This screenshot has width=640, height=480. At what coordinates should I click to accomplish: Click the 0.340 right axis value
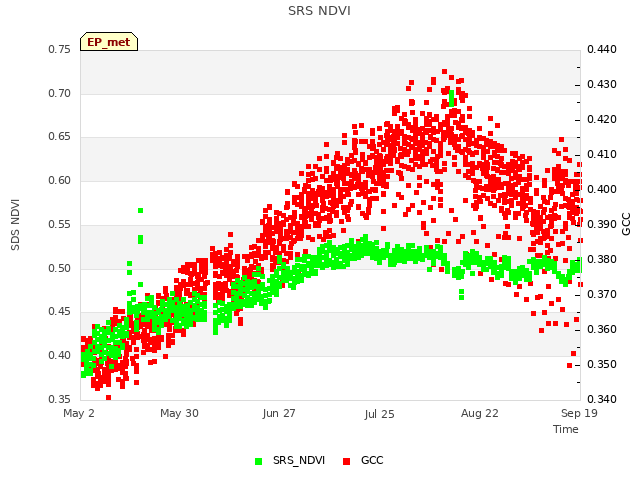(602, 399)
